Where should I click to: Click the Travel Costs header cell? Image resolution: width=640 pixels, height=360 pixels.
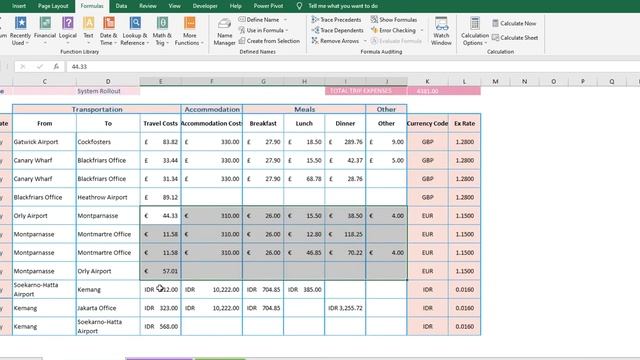[x=160, y=123]
